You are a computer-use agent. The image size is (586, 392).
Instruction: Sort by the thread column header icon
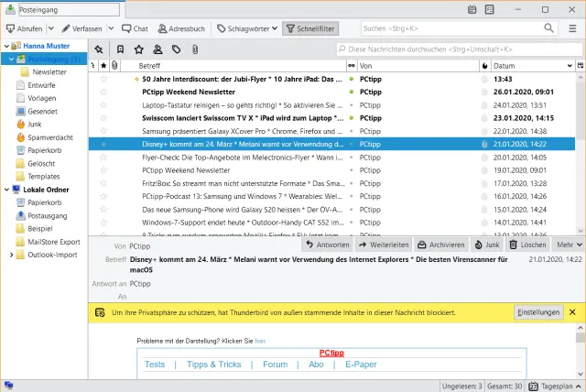pos(92,66)
